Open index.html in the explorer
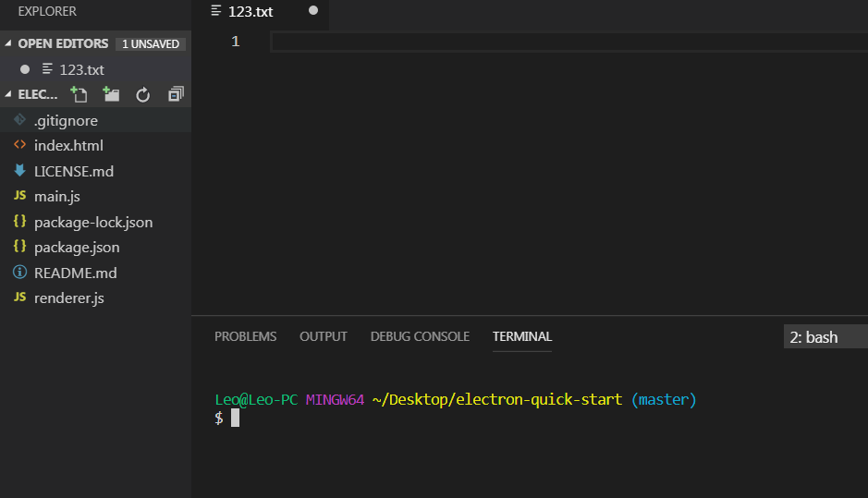Image resolution: width=868 pixels, height=498 pixels. click(x=96, y=146)
